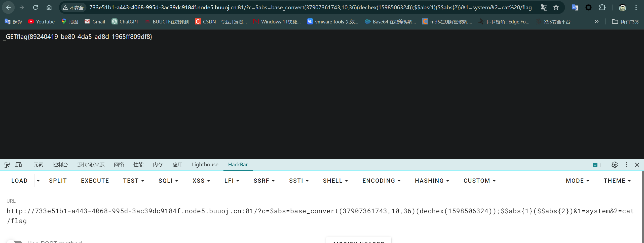Click the browser forward arrow

(22, 8)
